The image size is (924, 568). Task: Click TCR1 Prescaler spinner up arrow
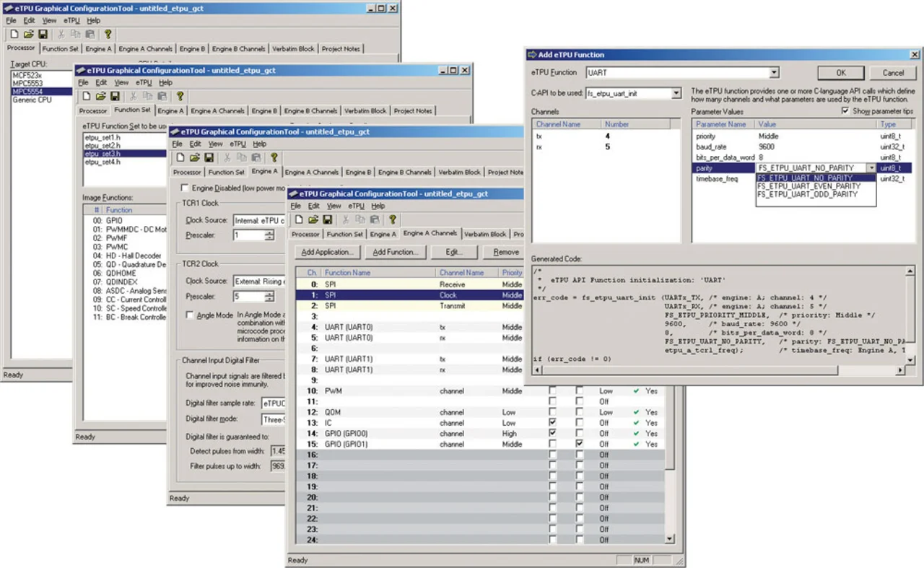coord(269,232)
